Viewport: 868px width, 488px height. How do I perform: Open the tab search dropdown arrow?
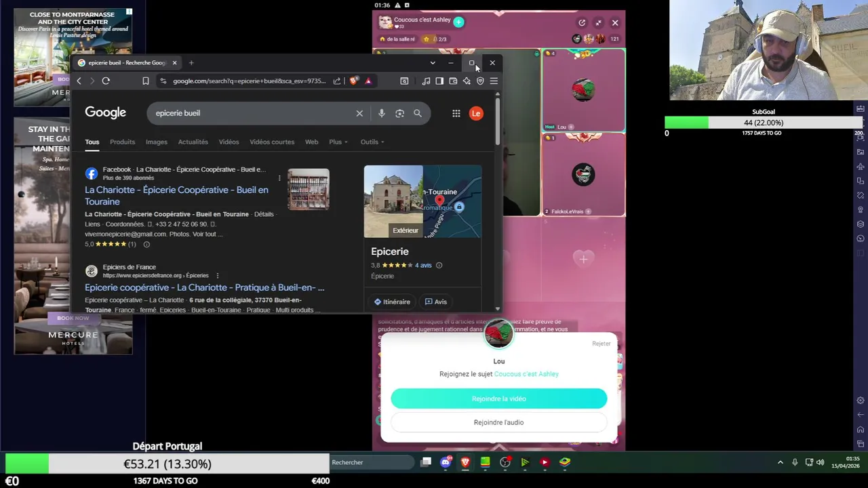click(433, 62)
